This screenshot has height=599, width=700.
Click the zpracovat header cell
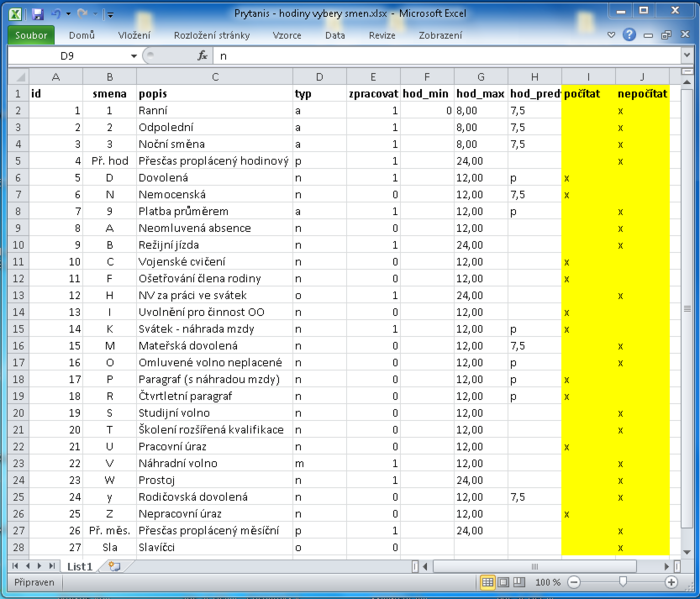tap(373, 94)
